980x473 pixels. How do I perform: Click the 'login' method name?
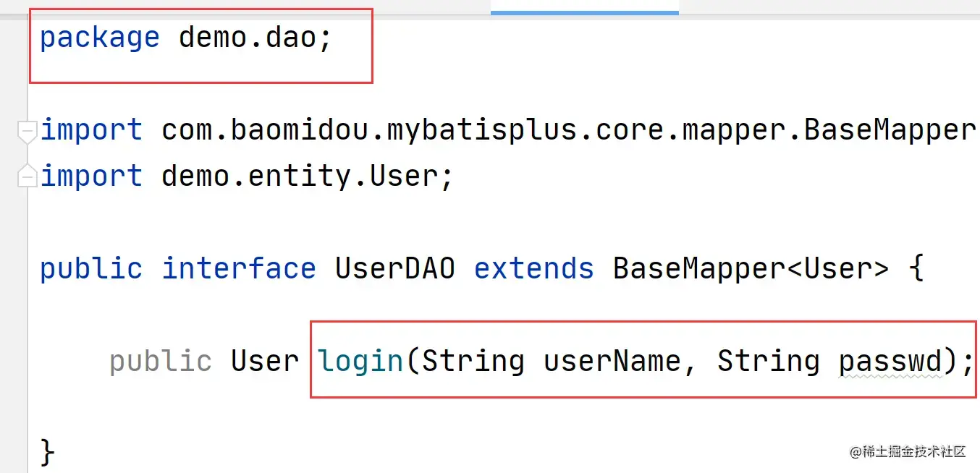pos(360,361)
